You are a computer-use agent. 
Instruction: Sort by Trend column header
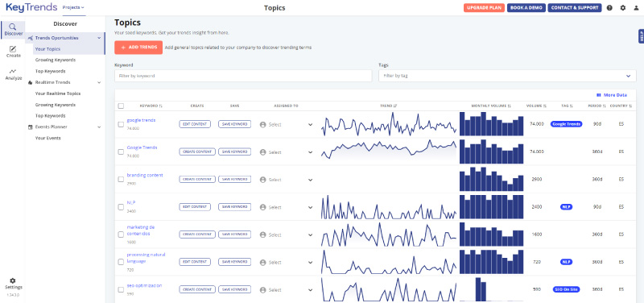click(389, 106)
